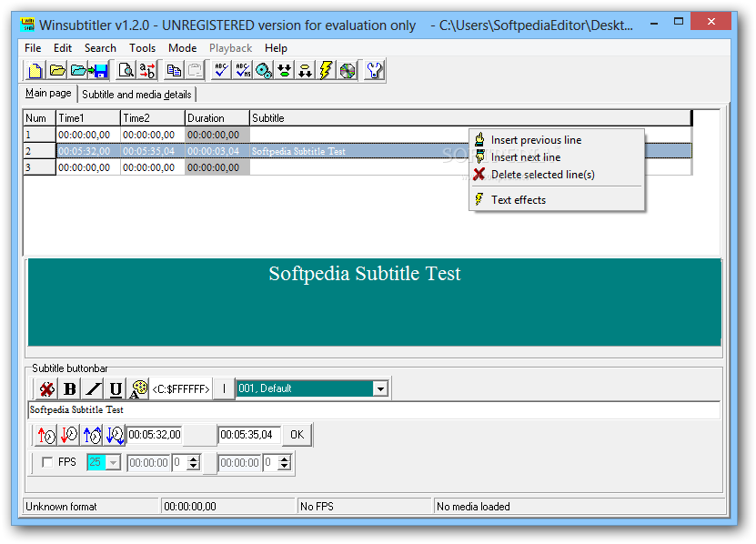Screen dimensions: 756x544
Task: Click the Time2 column header
Action: click(x=153, y=118)
